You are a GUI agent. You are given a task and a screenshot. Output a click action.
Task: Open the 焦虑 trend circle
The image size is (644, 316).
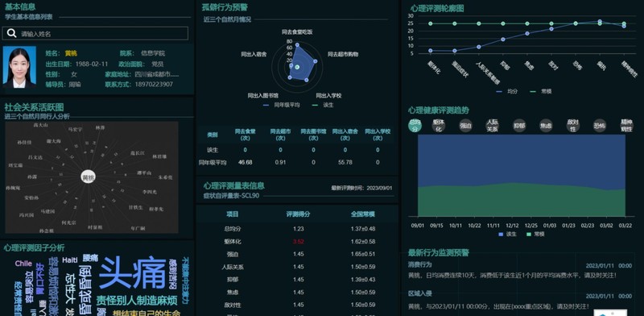point(546,126)
